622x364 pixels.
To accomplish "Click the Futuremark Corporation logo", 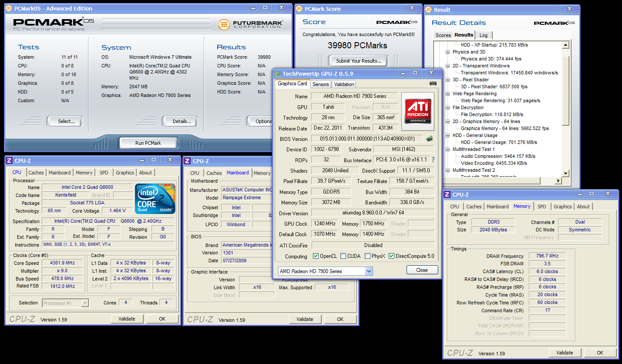I will coord(251,24).
